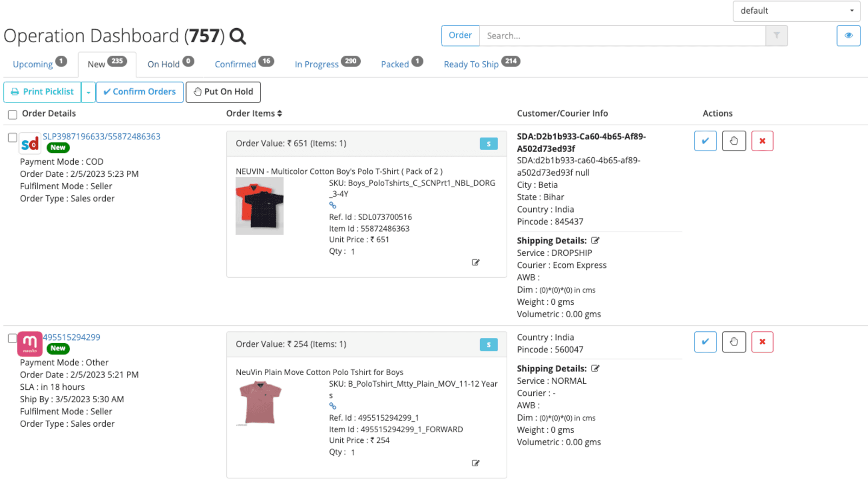The image size is (868, 488).
Task: Click the filter icon in the search bar
Action: pyautogui.click(x=777, y=36)
